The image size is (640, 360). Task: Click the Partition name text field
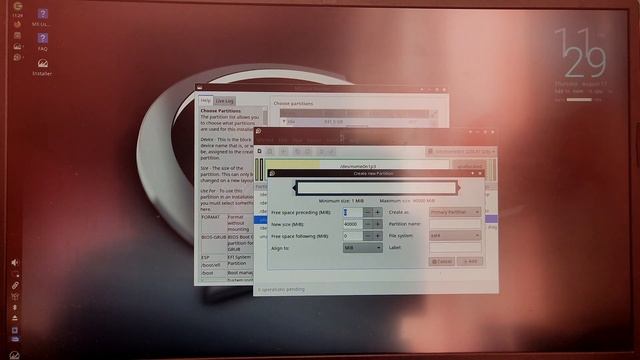pyautogui.click(x=455, y=224)
